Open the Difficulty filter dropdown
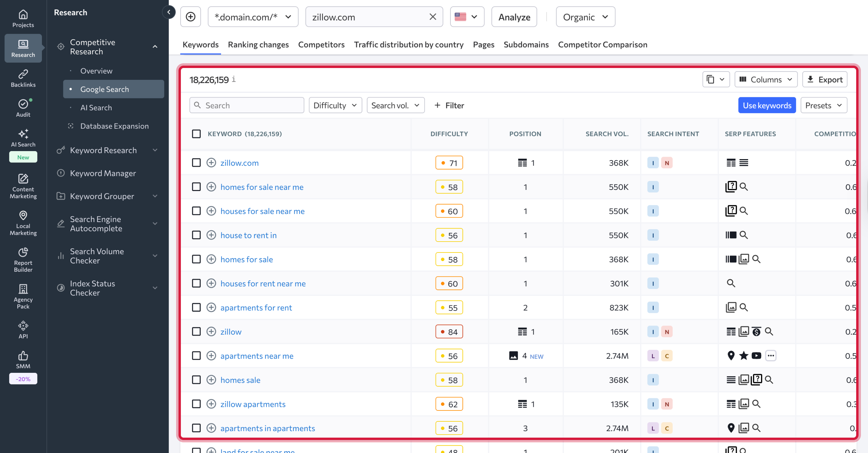 (x=335, y=105)
